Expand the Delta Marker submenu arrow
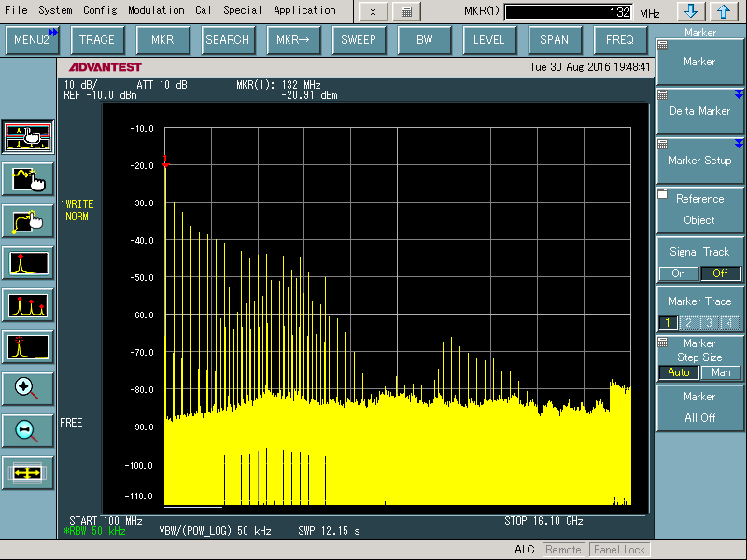This screenshot has width=747, height=560. (739, 94)
